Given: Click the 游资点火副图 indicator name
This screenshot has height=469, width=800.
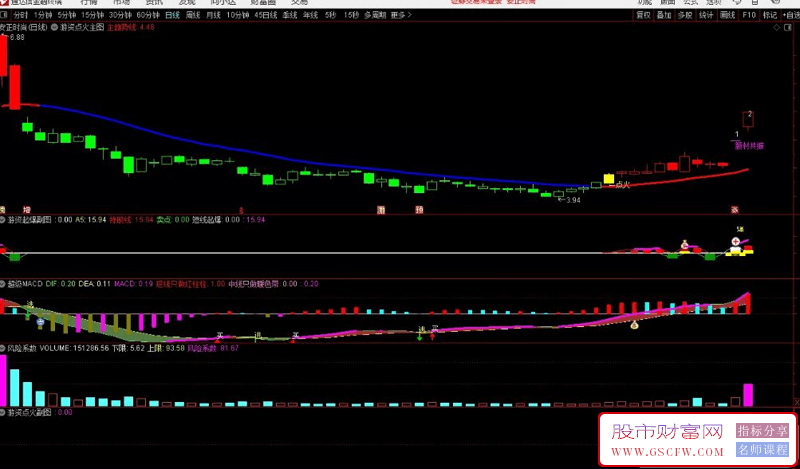Looking at the screenshot, I should [29, 412].
